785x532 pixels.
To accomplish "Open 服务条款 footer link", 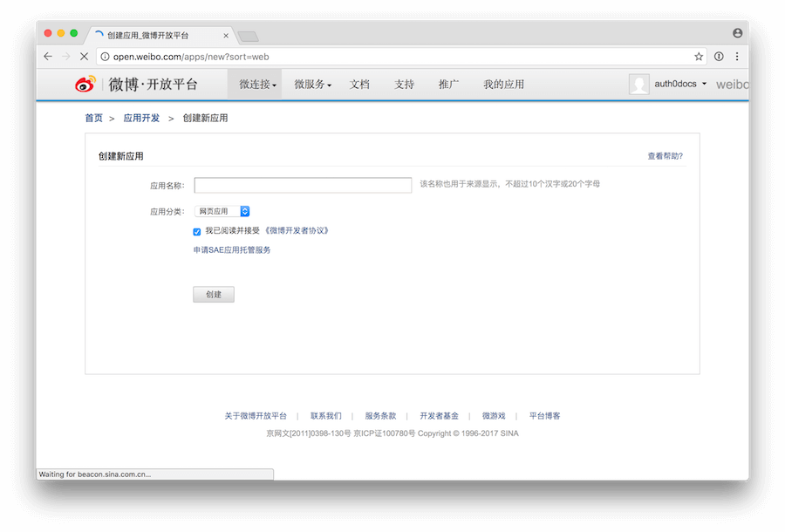I will click(380, 416).
